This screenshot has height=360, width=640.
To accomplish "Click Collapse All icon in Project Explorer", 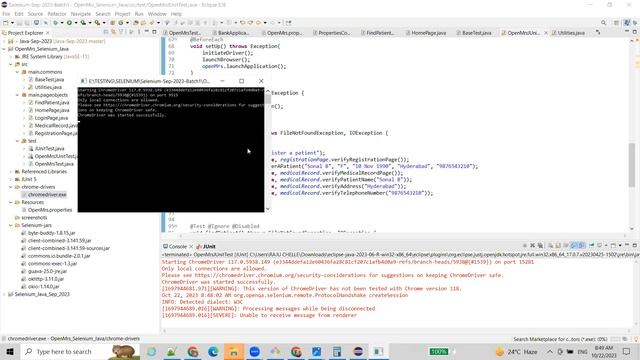I will tap(106, 32).
